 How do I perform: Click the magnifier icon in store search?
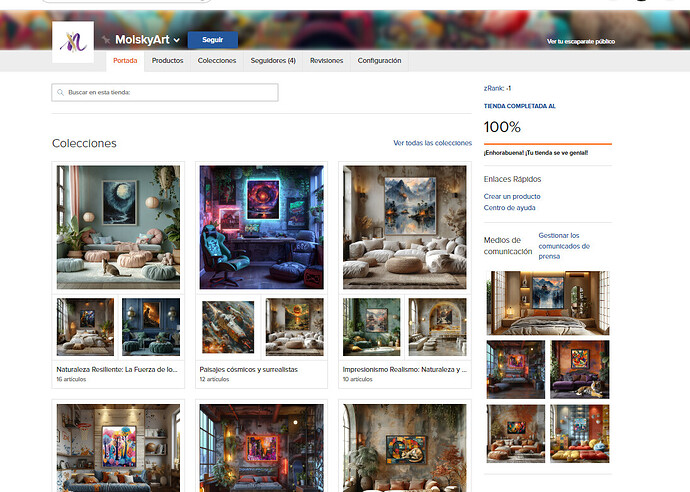tap(60, 92)
